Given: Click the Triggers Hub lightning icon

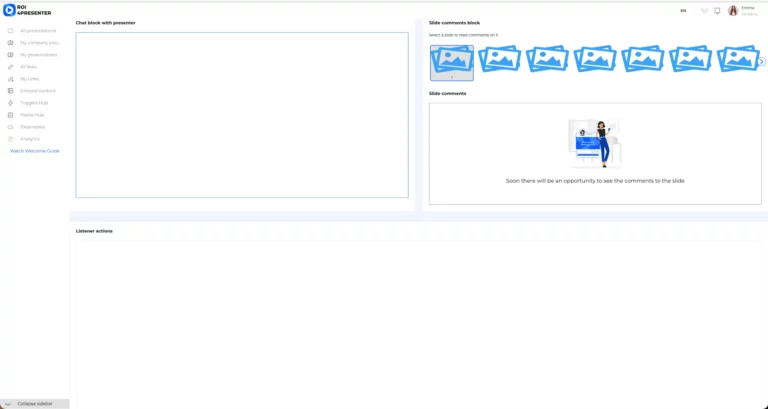Looking at the screenshot, I should coord(10,103).
